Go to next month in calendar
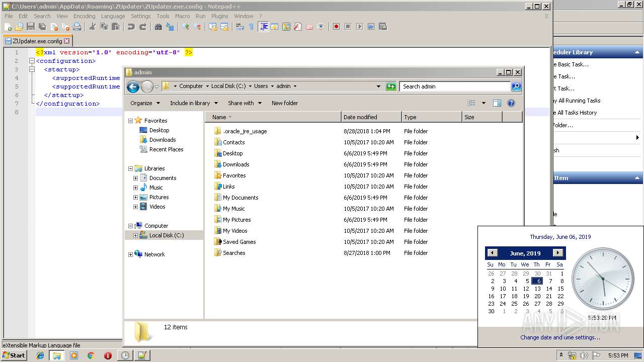644x362 pixels. point(557,253)
